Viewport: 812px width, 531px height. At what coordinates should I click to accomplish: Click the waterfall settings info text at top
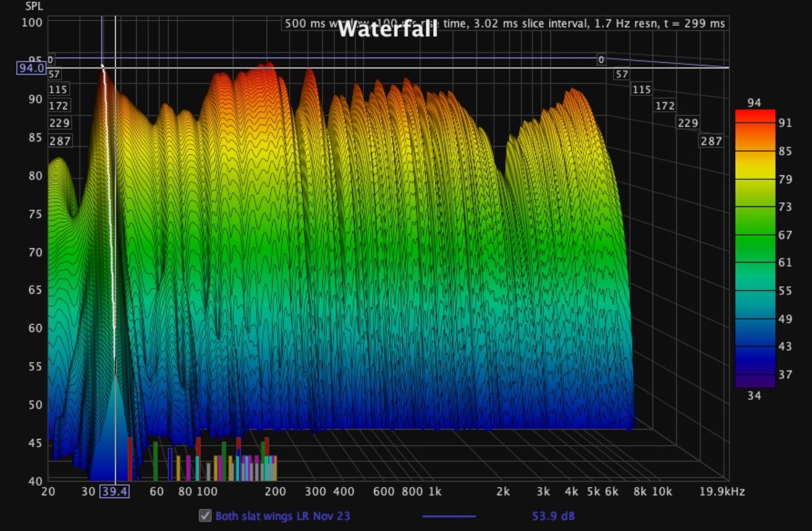pos(504,23)
